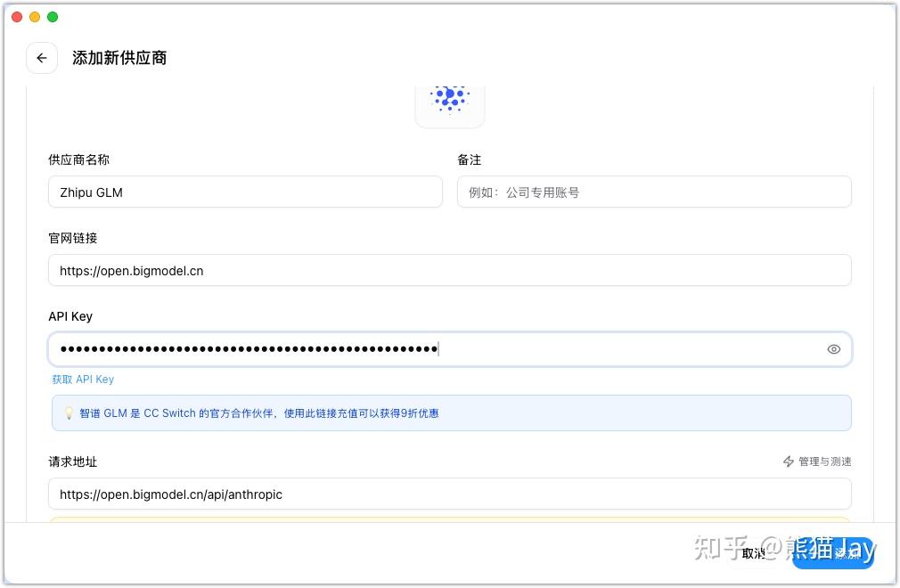Click the light bulb tip icon

click(x=69, y=413)
